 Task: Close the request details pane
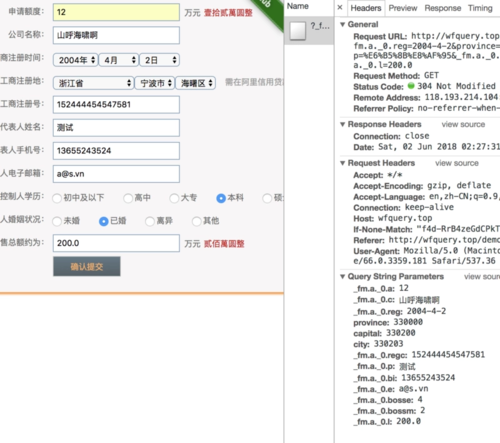[x=340, y=7]
